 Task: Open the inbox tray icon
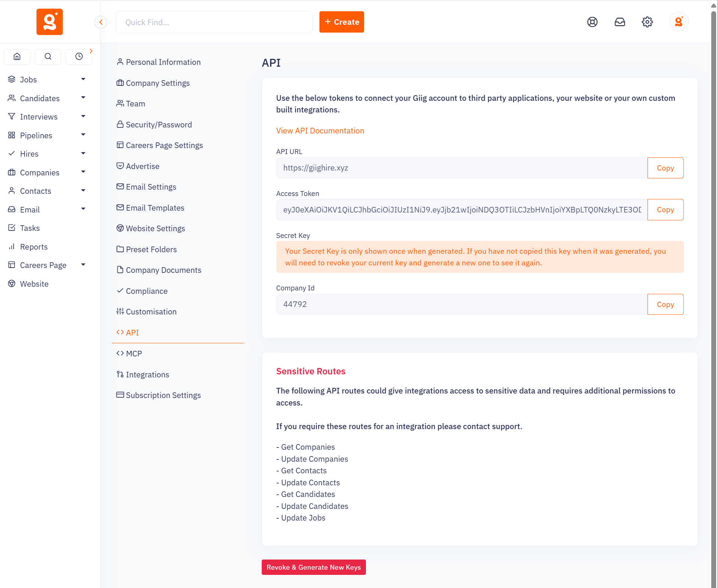[x=620, y=22]
